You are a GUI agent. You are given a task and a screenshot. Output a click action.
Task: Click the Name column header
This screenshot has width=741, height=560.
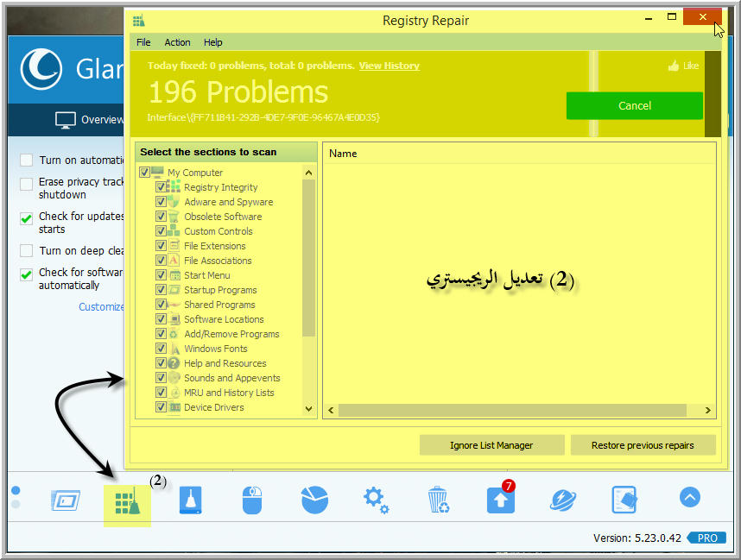coord(343,154)
